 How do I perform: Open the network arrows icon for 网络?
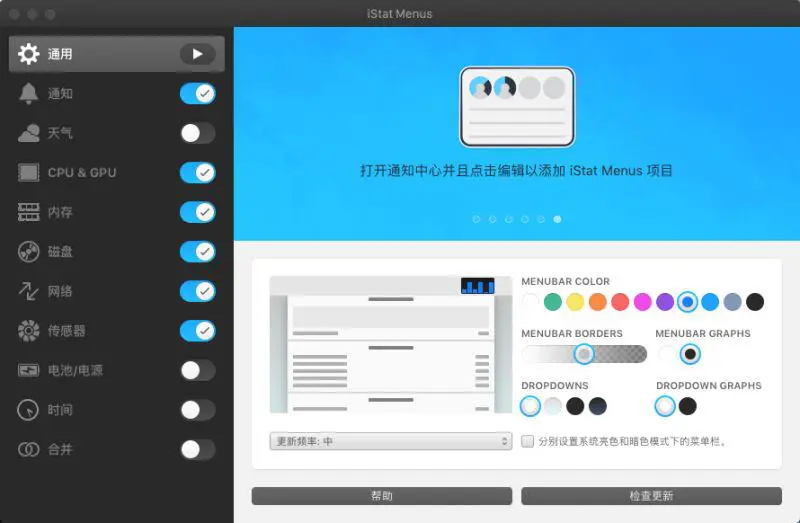tap(29, 291)
